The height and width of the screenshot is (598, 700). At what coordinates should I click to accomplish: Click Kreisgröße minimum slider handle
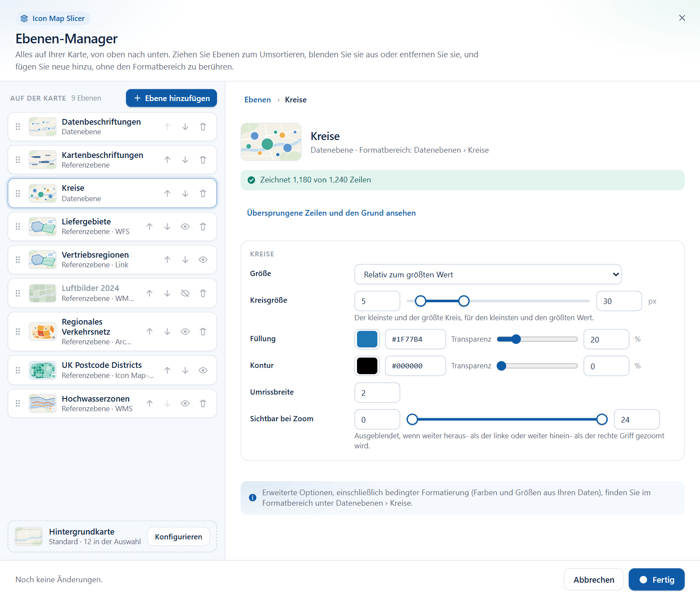(420, 301)
